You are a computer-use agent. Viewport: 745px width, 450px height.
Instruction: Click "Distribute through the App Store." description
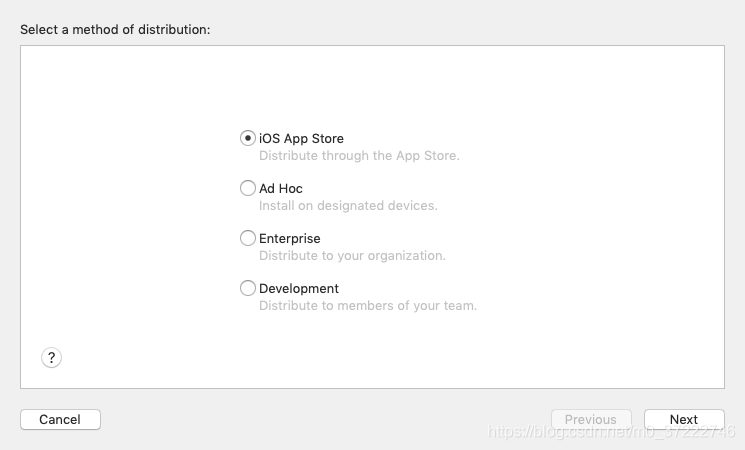point(359,156)
